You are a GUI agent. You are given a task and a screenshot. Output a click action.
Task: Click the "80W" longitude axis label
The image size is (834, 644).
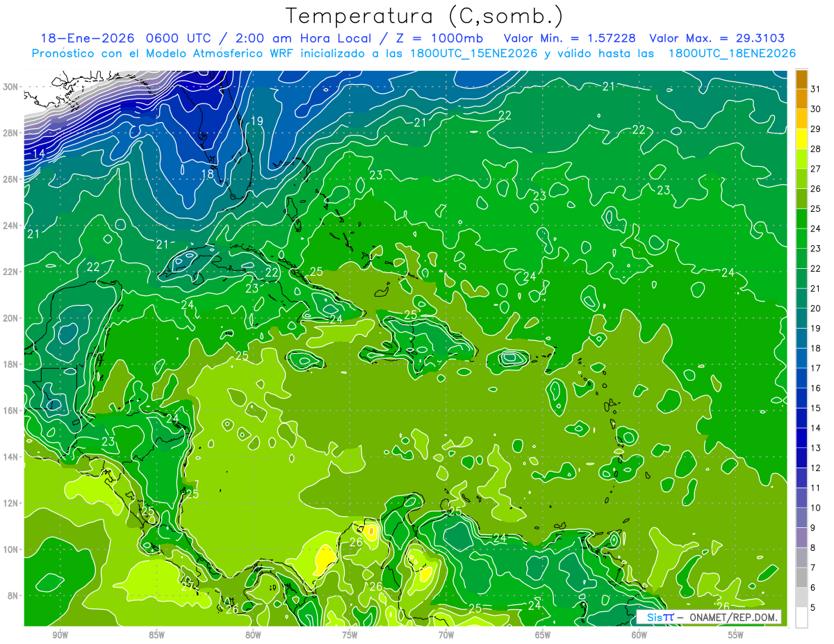(253, 635)
